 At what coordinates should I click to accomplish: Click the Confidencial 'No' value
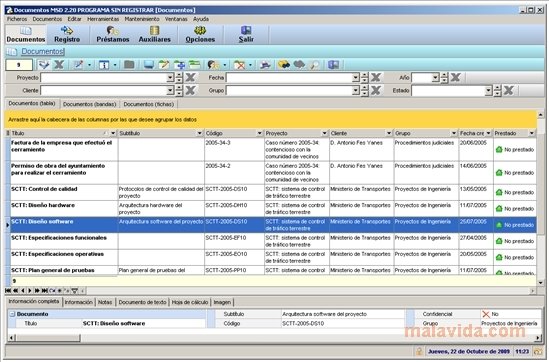pyautogui.click(x=495, y=314)
